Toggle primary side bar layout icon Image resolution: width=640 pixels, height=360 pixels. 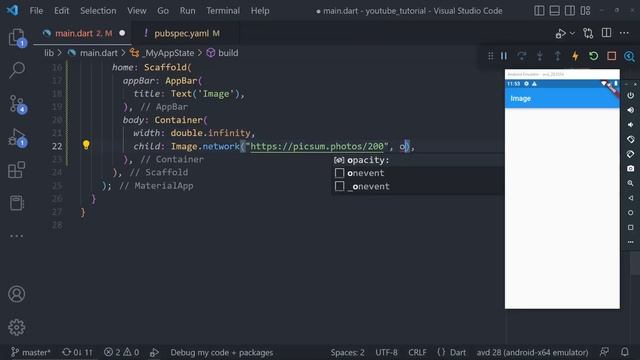click(x=539, y=11)
